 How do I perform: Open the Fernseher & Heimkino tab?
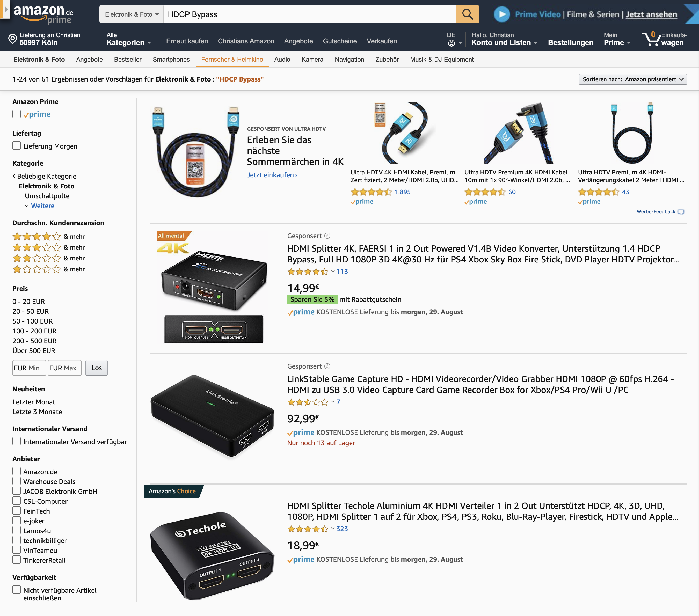232,60
